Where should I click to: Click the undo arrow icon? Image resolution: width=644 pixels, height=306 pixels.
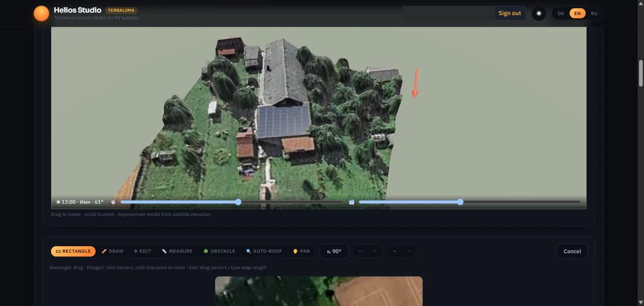(x=360, y=251)
